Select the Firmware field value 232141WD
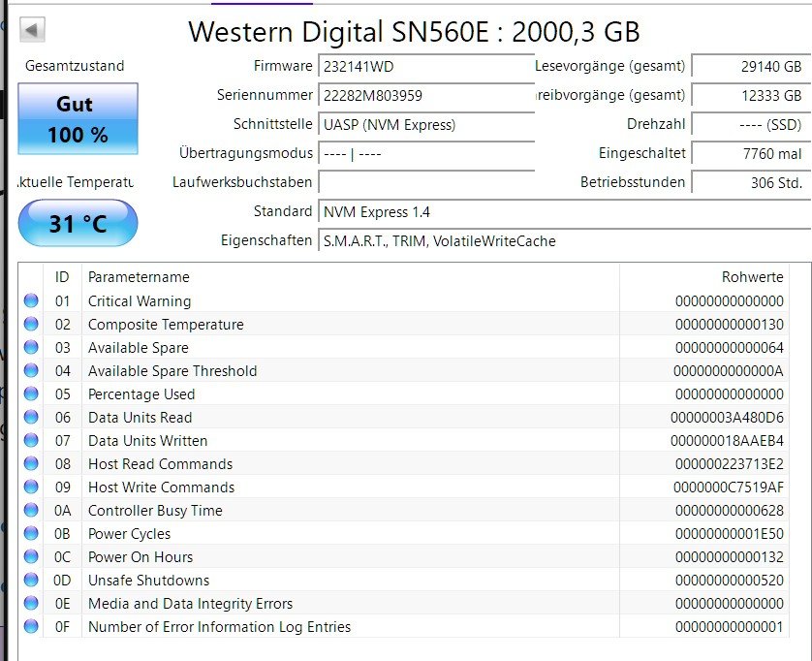The image size is (812, 661). click(x=424, y=66)
